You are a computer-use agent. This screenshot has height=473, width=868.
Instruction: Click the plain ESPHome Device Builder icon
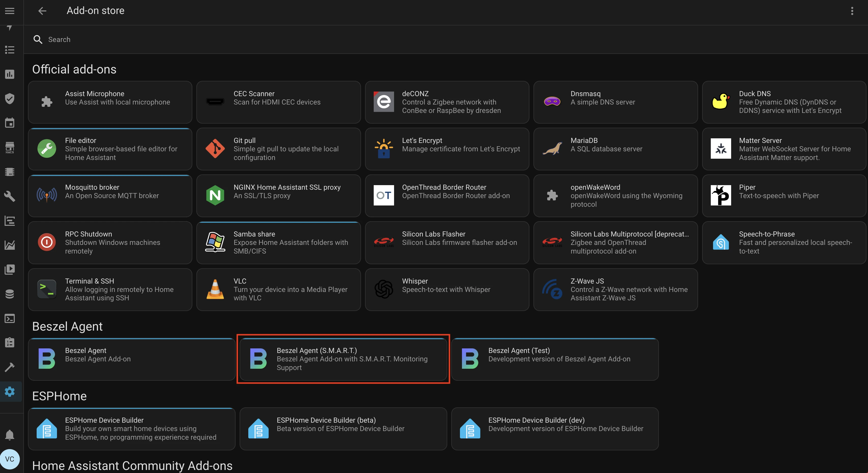point(47,428)
